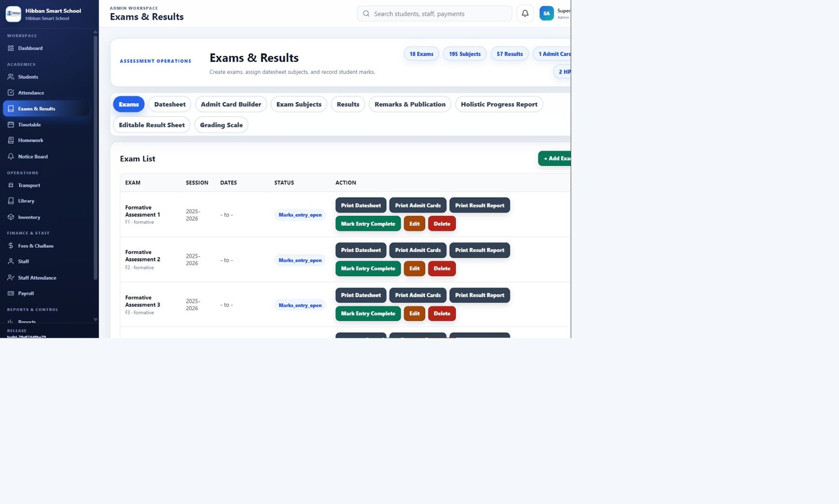This screenshot has width=839, height=504.
Task: Click the sidebar vertical scrollbar
Action: [x=95, y=157]
